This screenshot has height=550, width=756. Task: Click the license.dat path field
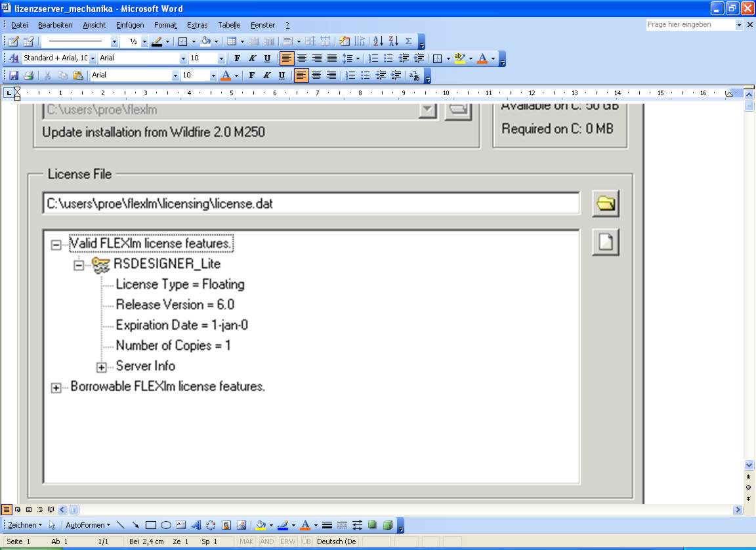point(311,203)
